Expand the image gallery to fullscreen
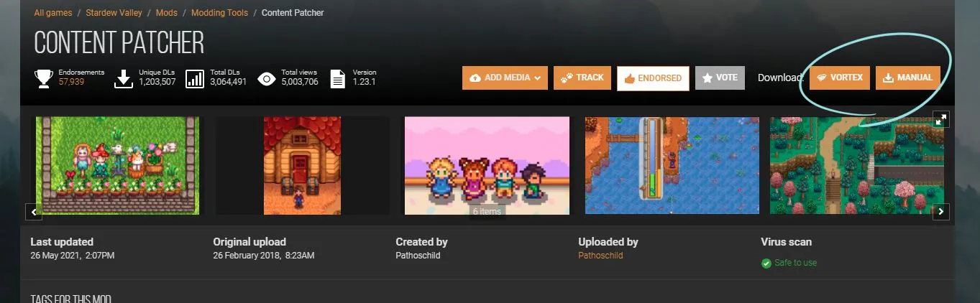980x303 pixels. (x=940, y=119)
